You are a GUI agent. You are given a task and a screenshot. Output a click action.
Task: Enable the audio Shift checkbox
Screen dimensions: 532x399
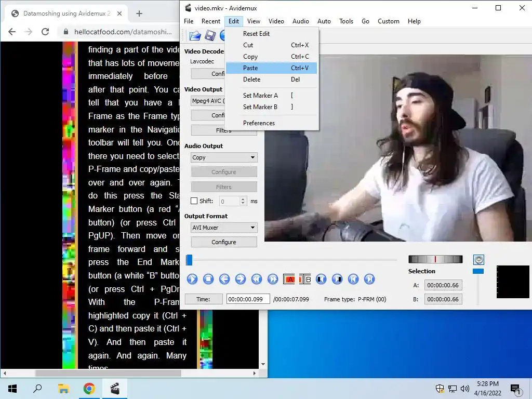pyautogui.click(x=194, y=201)
